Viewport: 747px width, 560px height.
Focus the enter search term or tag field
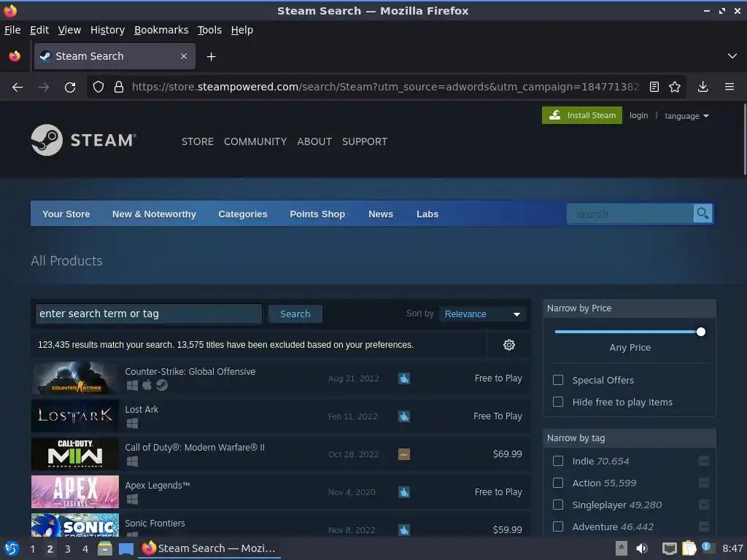point(149,314)
